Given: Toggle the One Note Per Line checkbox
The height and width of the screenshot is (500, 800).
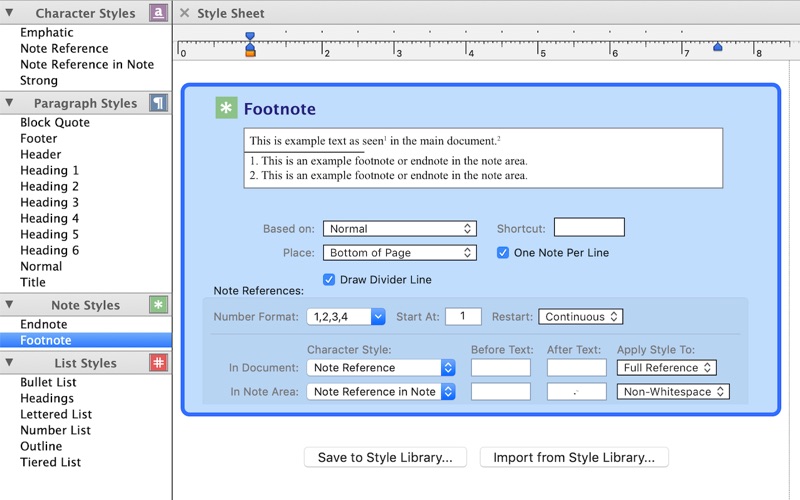Looking at the screenshot, I should point(503,253).
